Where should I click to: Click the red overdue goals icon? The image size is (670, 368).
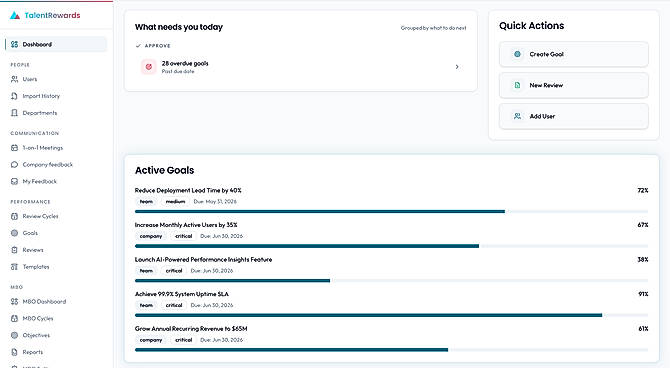coord(149,67)
